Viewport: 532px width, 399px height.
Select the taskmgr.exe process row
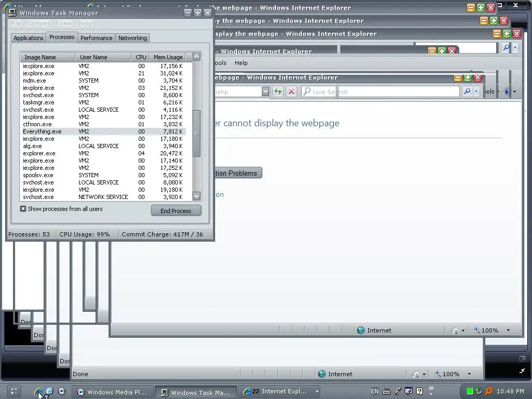coord(103,102)
